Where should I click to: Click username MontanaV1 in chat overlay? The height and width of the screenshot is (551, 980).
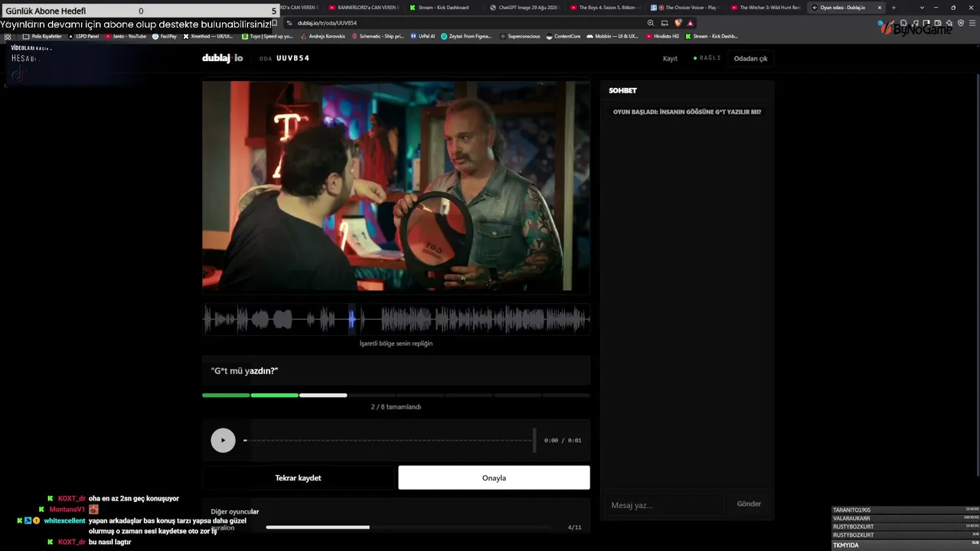tap(67, 509)
